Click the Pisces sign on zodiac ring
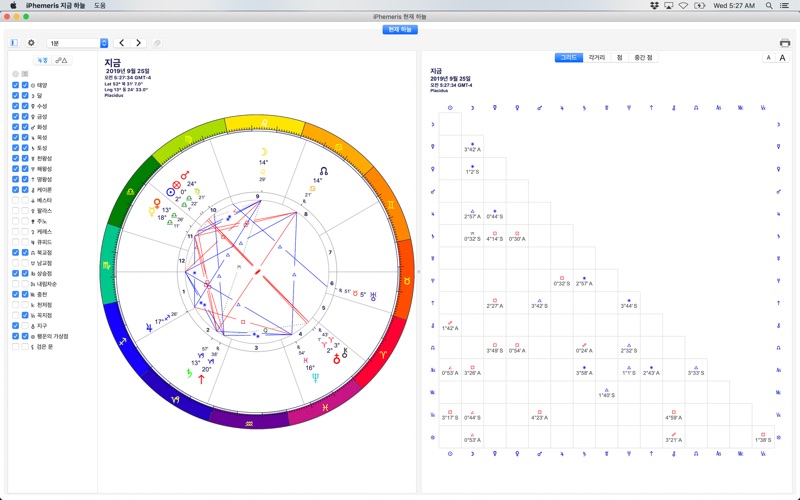Screen dimensions: 800x500 (x=325, y=407)
